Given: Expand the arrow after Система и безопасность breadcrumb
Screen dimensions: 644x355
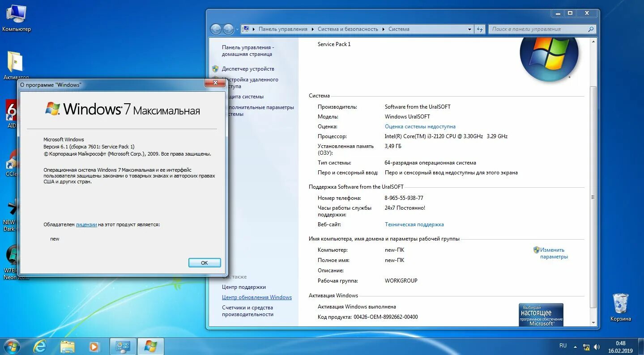Looking at the screenshot, I should (383, 29).
